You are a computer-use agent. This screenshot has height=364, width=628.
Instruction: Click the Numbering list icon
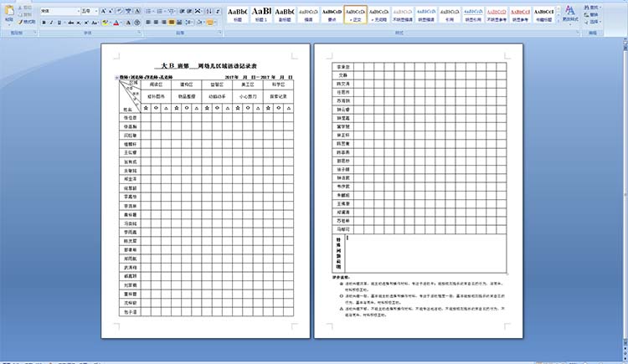coord(159,11)
